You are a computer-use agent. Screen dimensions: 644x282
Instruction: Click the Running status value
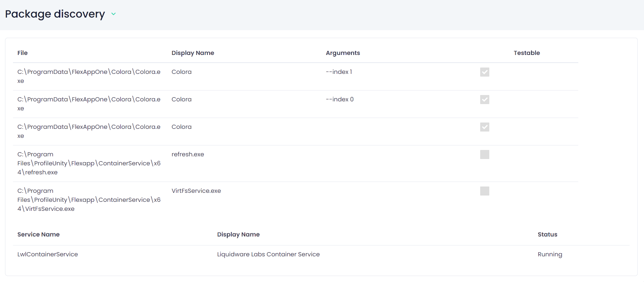(x=549, y=254)
